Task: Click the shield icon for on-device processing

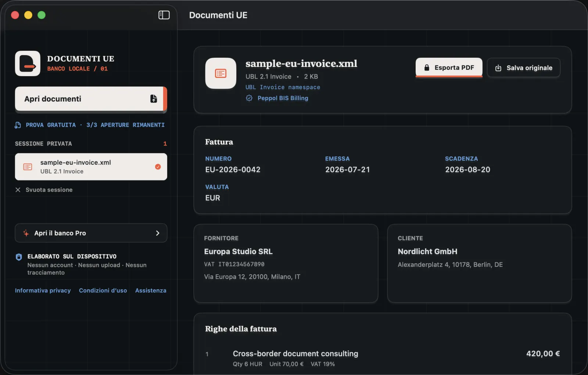Action: (x=19, y=257)
